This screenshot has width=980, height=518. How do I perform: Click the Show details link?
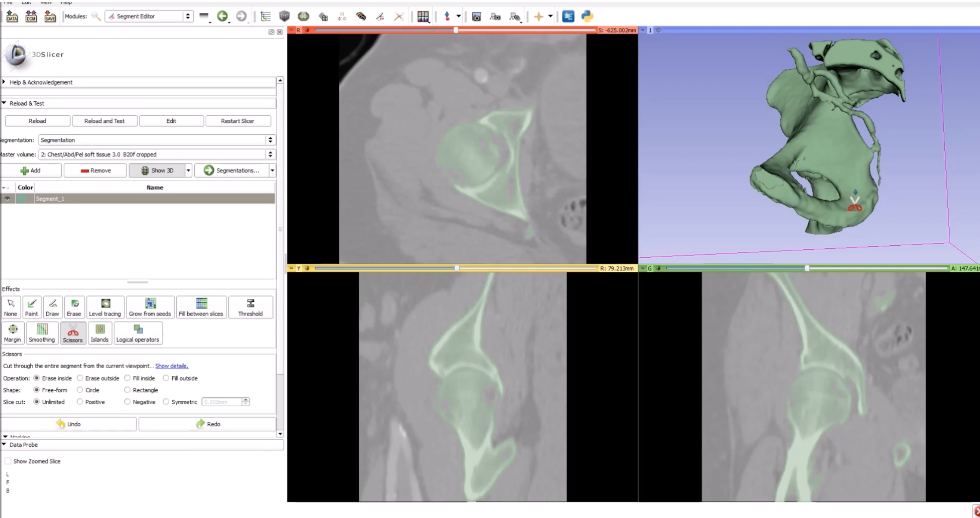point(171,366)
